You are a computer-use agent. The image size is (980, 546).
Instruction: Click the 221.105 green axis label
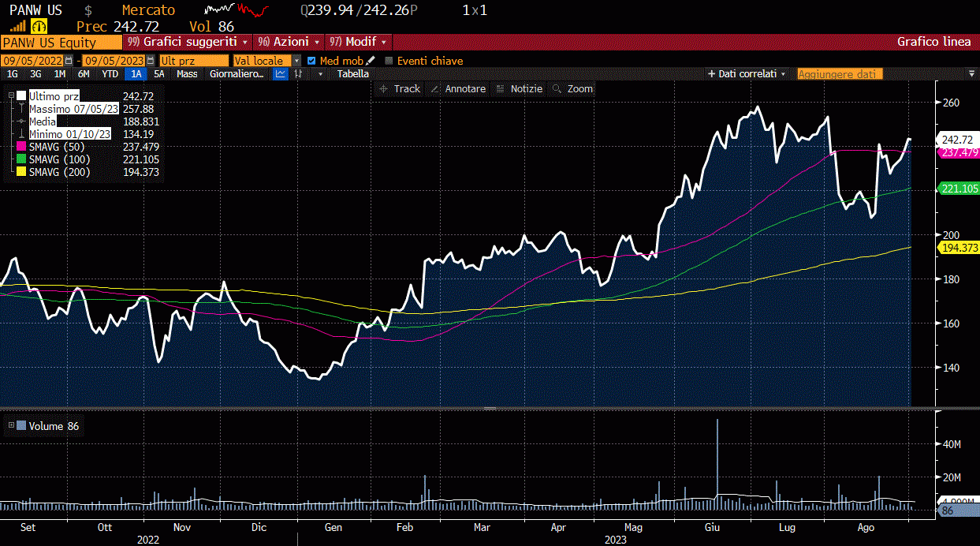(960, 188)
